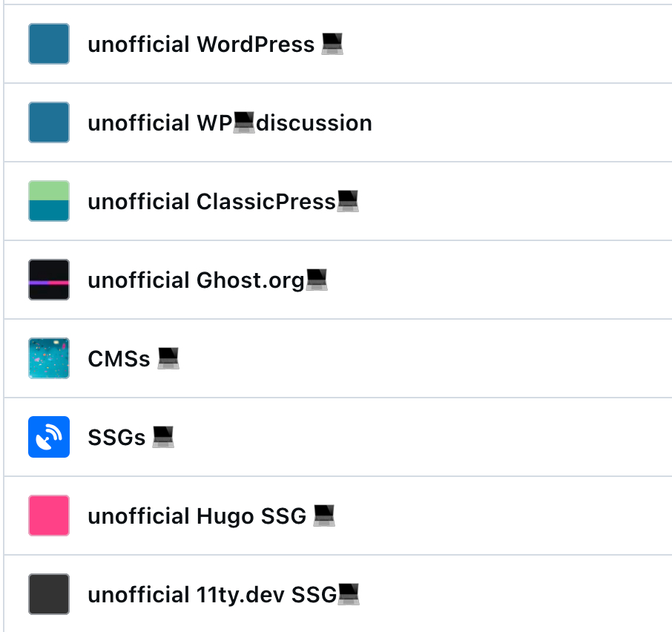This screenshot has height=632, width=672.
Task: Open the unofficial Ghost.org title
Action: [196, 280]
